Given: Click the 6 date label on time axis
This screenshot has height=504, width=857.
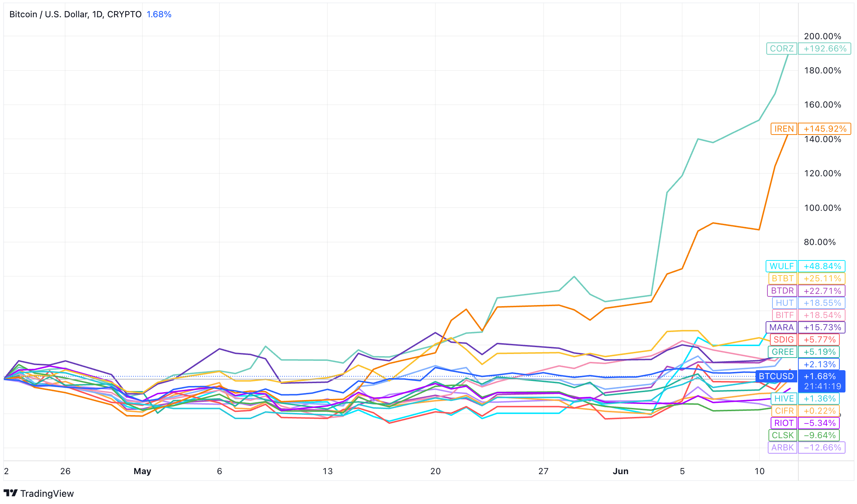Looking at the screenshot, I should point(219,471).
